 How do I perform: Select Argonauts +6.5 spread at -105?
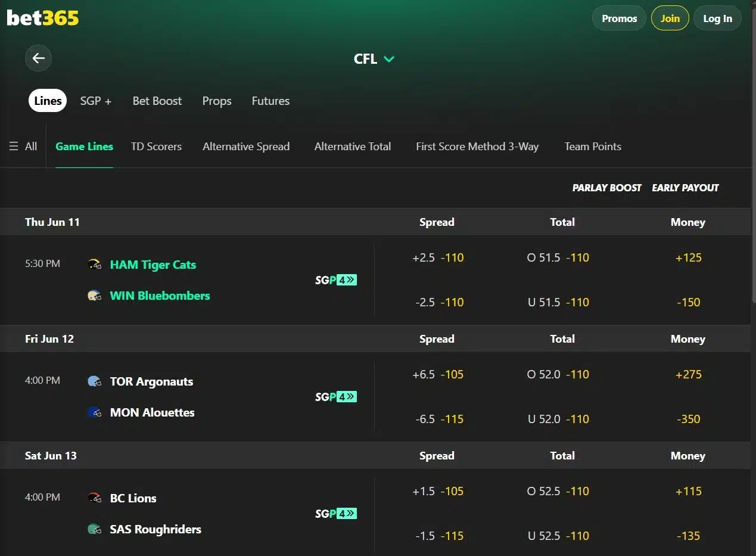(438, 375)
